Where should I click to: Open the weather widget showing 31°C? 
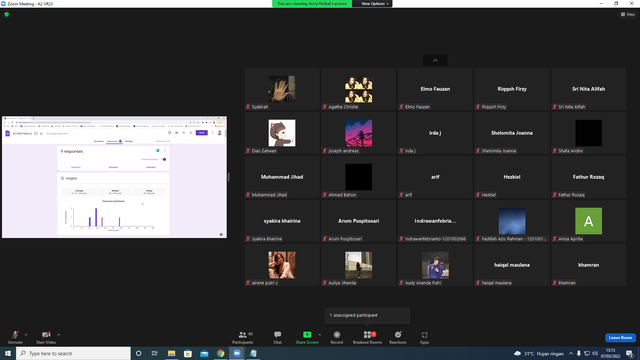pyautogui.click(x=539, y=353)
